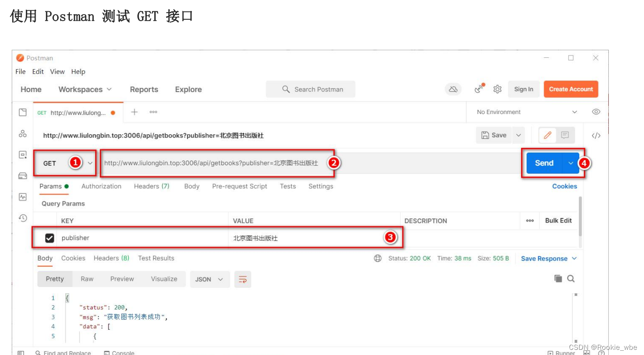
Task: Go to Home
Action: [x=31, y=89]
